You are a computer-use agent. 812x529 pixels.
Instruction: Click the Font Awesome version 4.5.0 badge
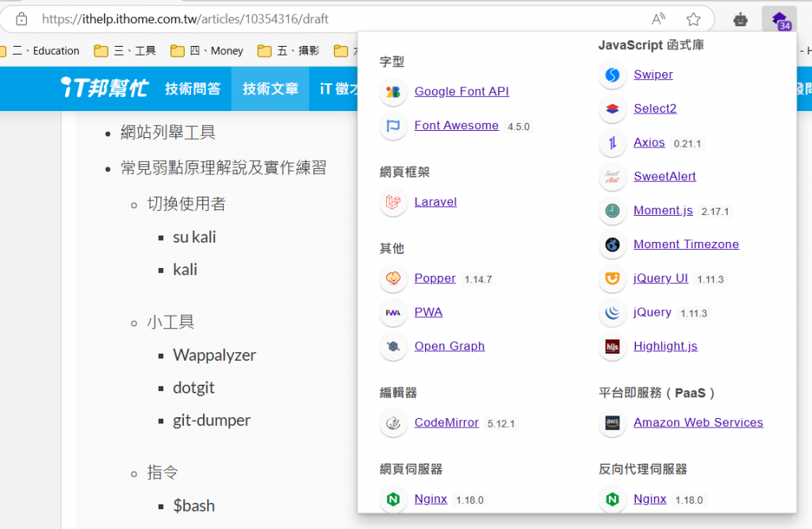519,127
